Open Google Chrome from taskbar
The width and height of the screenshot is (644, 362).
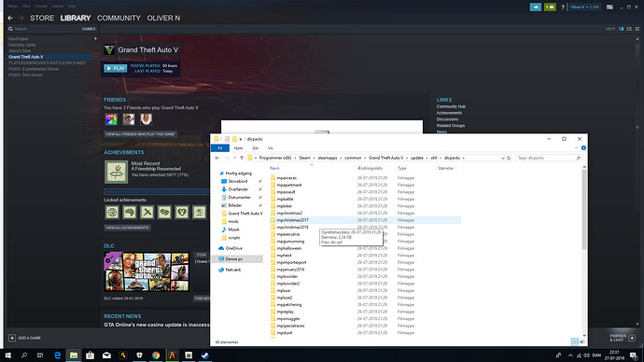tap(156, 355)
